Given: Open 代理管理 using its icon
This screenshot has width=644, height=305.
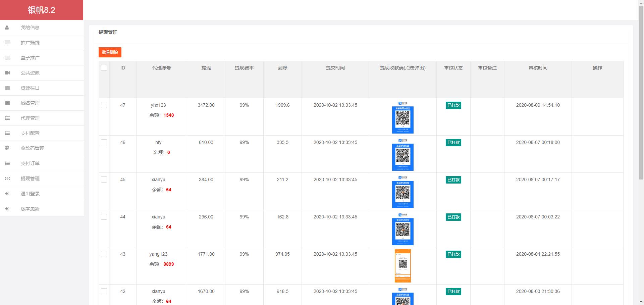Looking at the screenshot, I should coord(7,118).
